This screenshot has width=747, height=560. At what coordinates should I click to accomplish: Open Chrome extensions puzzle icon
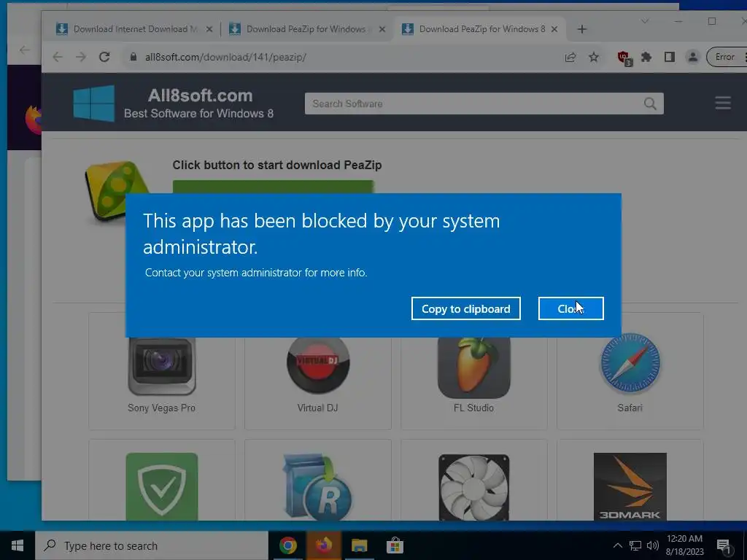[646, 57]
